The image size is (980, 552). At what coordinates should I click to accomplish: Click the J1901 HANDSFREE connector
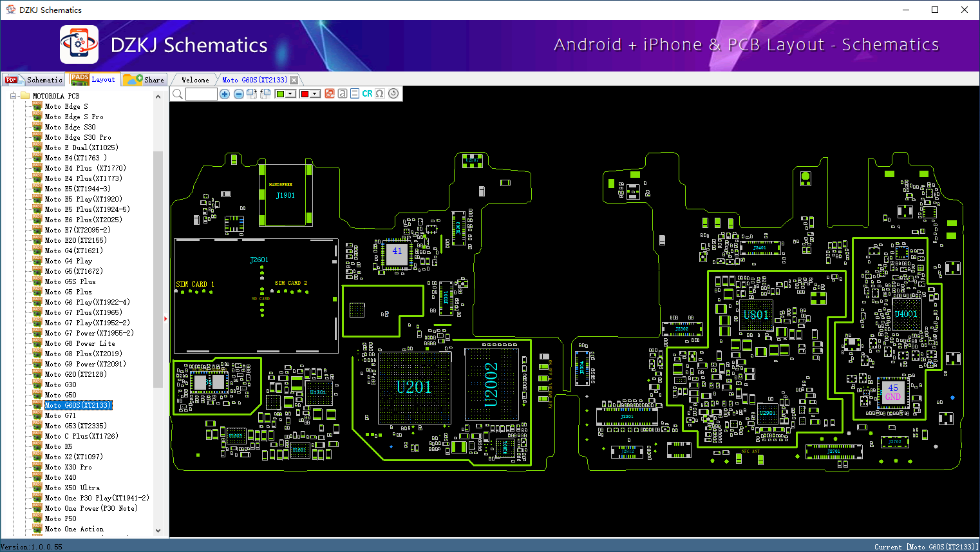click(x=285, y=195)
